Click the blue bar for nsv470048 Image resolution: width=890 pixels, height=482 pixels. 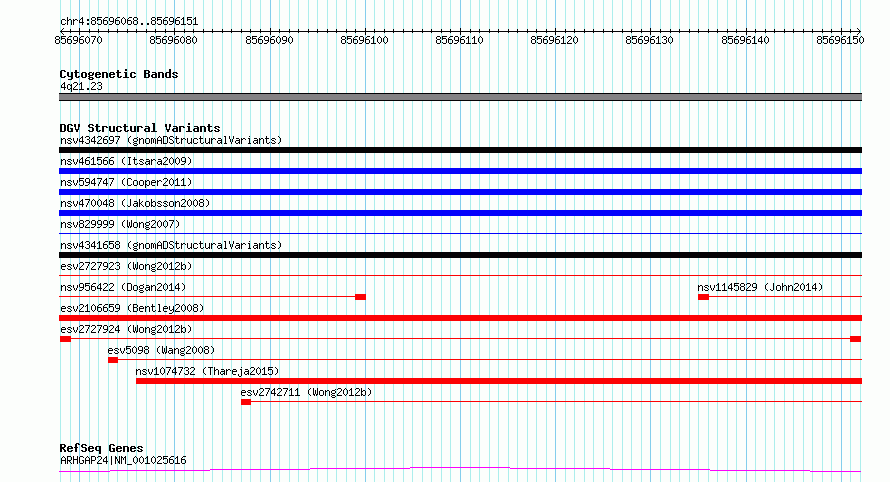coord(460,213)
